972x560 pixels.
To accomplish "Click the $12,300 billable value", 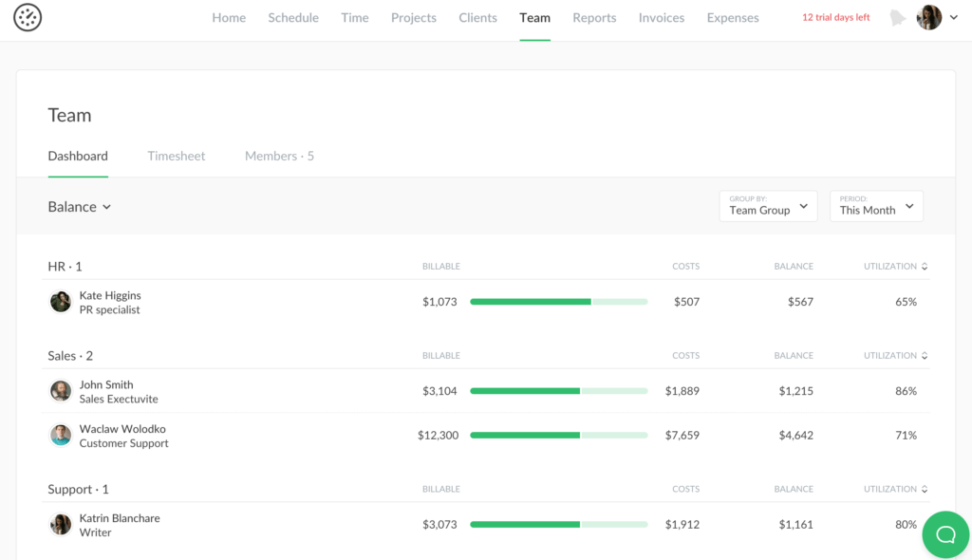I will click(x=438, y=436).
